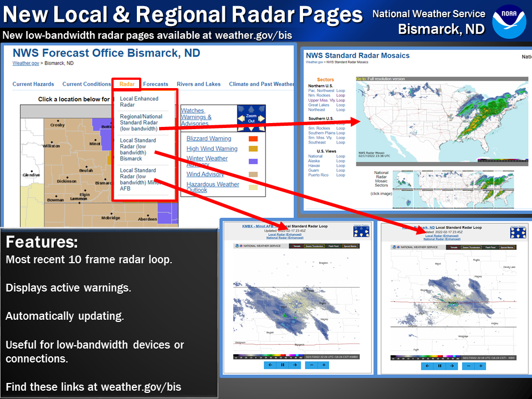Open the Hazardous Weather Outlook link
Image resolution: width=532 pixels, height=399 pixels.
(x=213, y=187)
